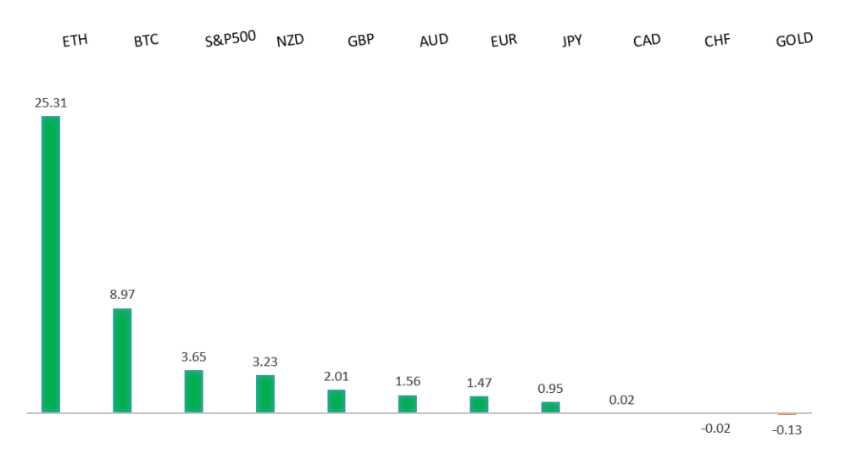
Task: Select the CHF category label
Action: coord(717,41)
